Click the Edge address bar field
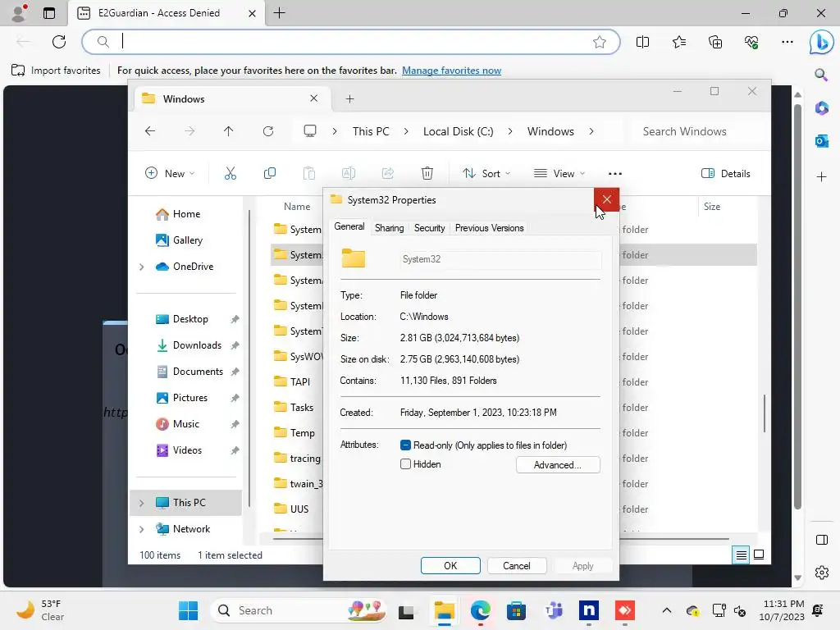The image size is (840, 630). point(351,42)
